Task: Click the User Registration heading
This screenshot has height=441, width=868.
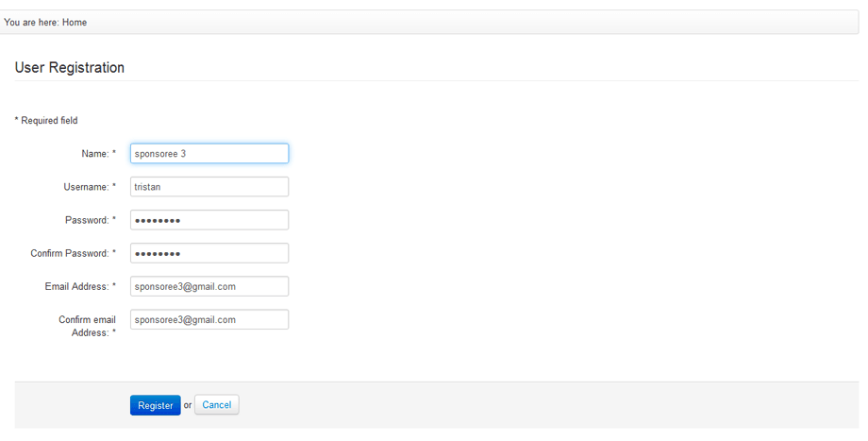Action: [x=70, y=68]
